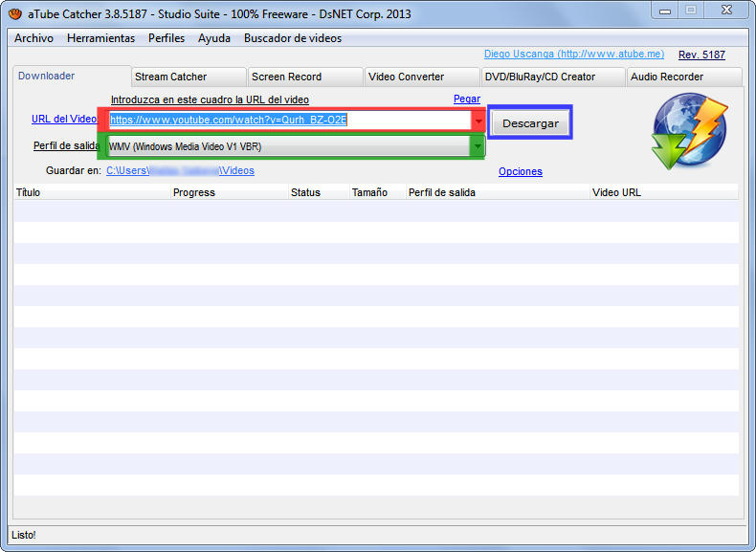Viewport: 756px width, 552px height.
Task: Click the Listo! status bar text
Action: tap(24, 535)
